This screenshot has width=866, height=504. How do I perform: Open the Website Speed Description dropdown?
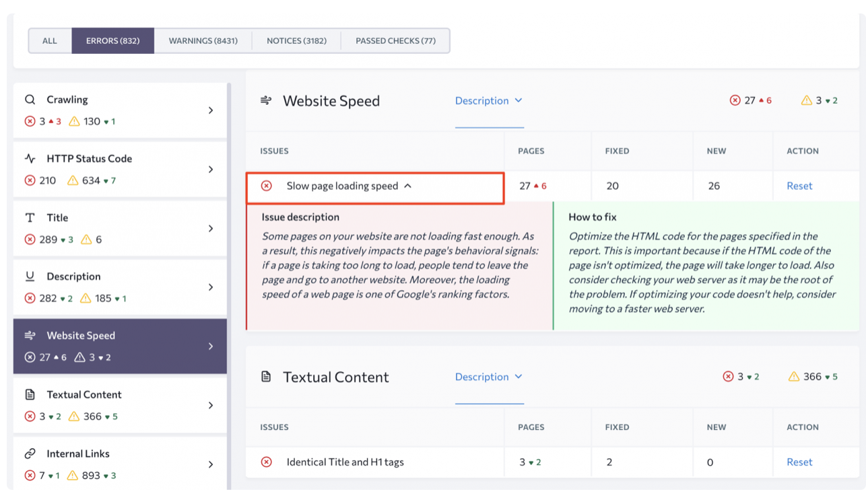[x=488, y=101]
